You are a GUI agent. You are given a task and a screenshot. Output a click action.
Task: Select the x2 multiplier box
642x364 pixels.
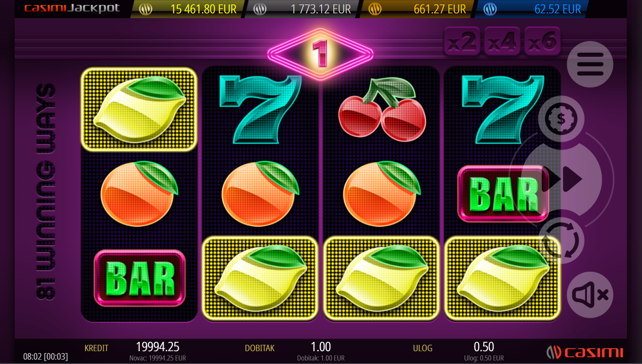coord(462,42)
